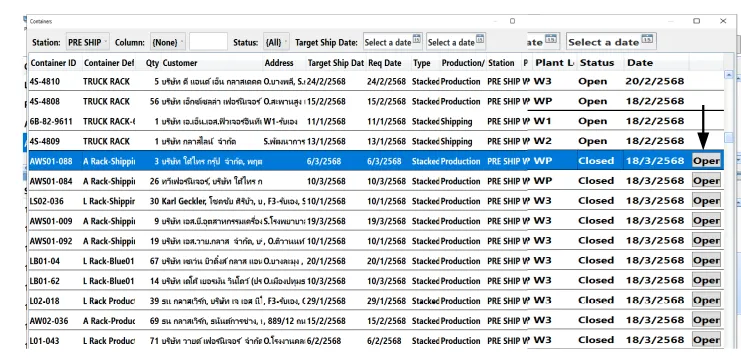Image resolution: width=741 pixels, height=360 pixels.
Task: Sort by the Address column header
Action: tap(284, 63)
